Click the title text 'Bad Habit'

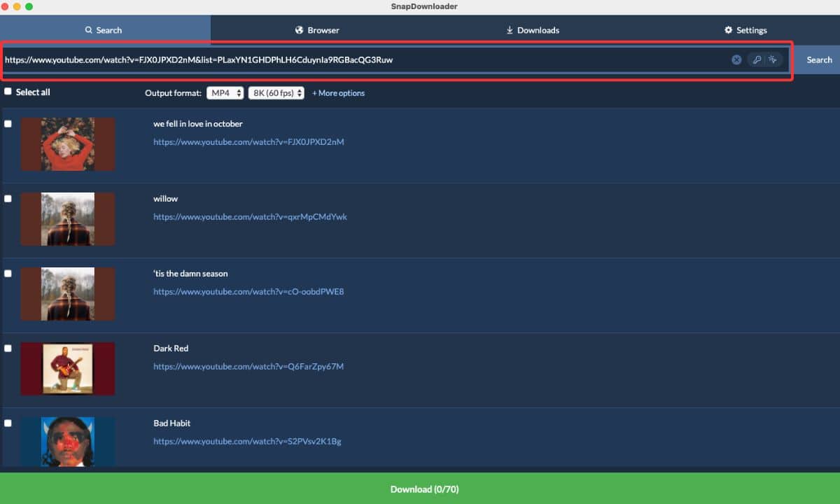pyautogui.click(x=172, y=423)
